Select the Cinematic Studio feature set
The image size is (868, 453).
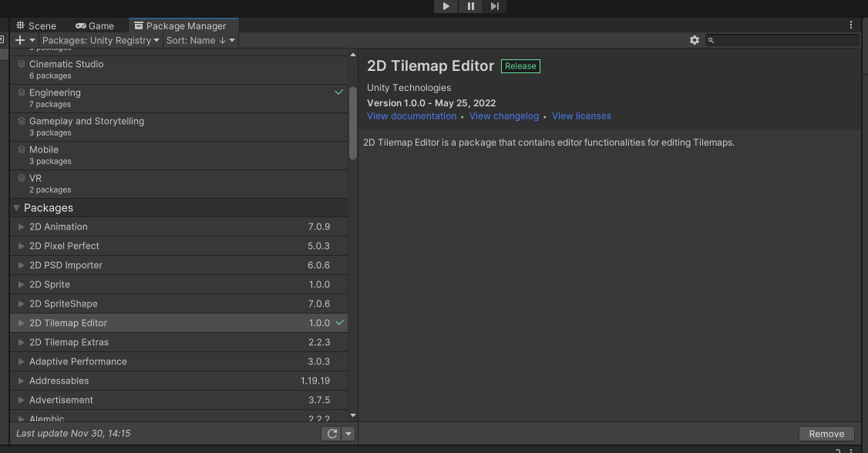tap(179, 69)
